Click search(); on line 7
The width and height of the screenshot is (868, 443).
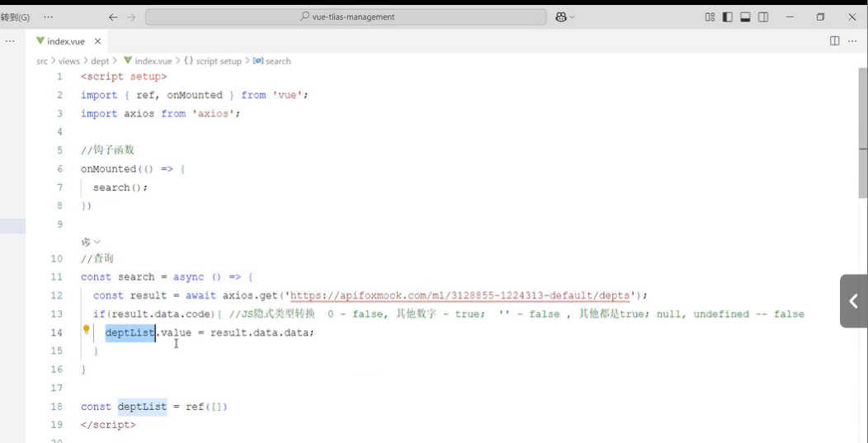click(x=120, y=187)
